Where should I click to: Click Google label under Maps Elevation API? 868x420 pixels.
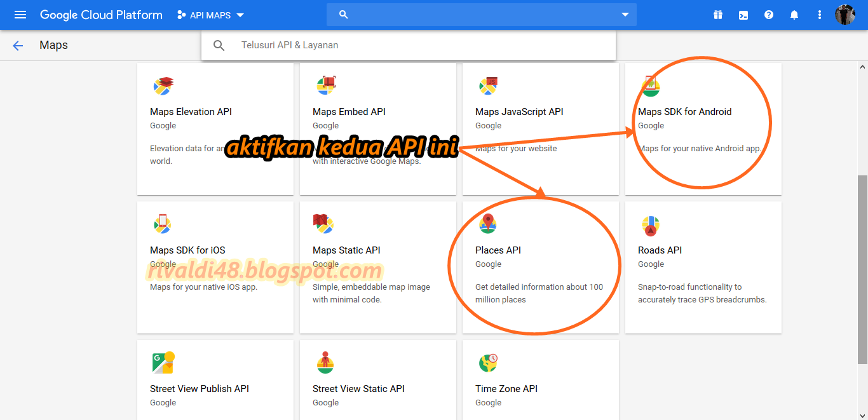[163, 126]
